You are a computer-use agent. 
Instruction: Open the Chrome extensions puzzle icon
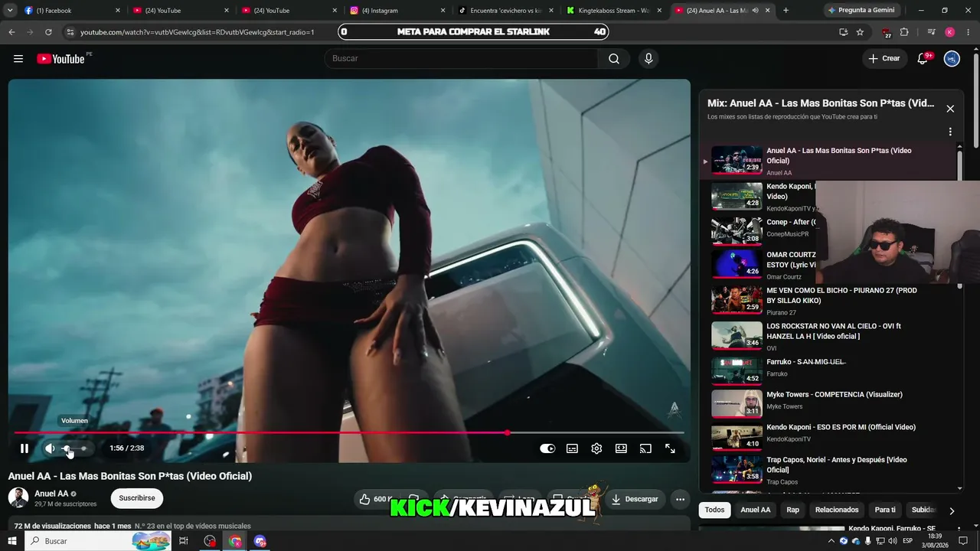click(x=904, y=32)
